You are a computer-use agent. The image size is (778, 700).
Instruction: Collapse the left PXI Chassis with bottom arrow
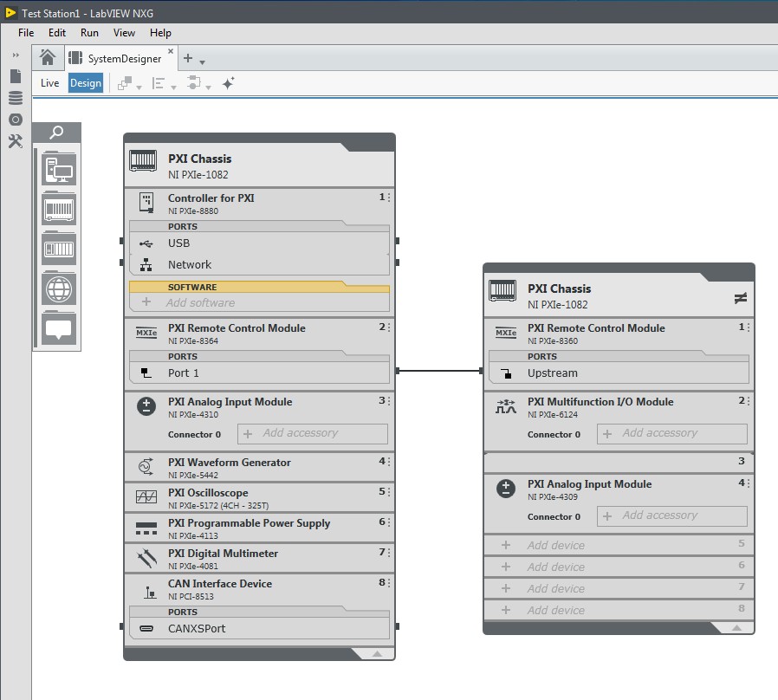click(x=377, y=654)
